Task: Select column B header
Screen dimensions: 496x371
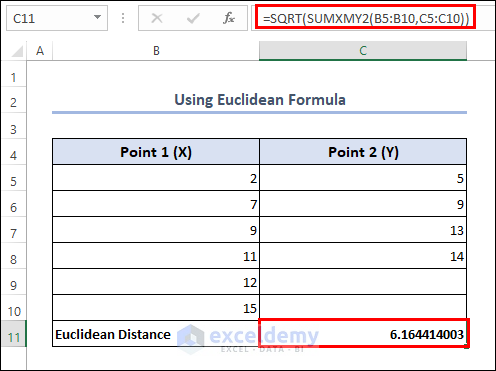Action: (156, 51)
